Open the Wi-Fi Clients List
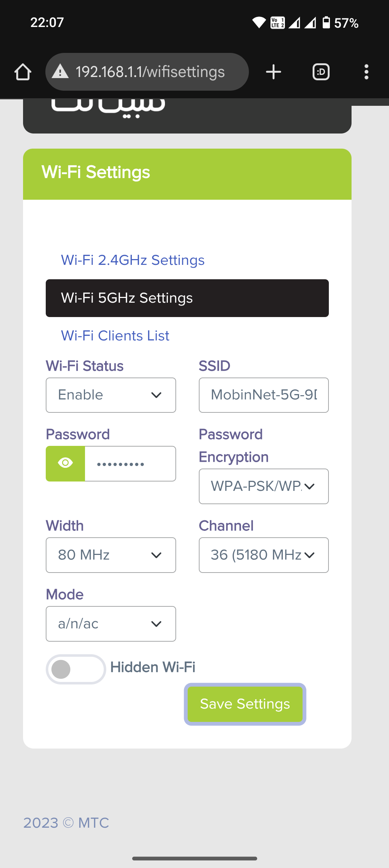Image resolution: width=389 pixels, height=868 pixels. (115, 335)
